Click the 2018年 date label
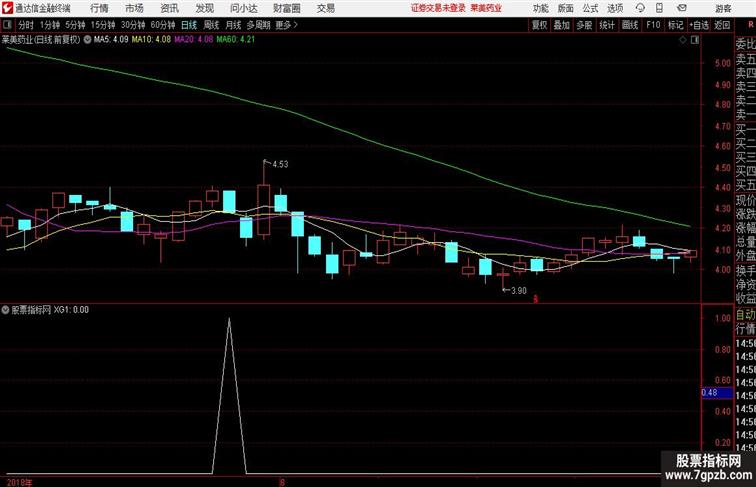This screenshot has height=487, width=756. [19, 482]
